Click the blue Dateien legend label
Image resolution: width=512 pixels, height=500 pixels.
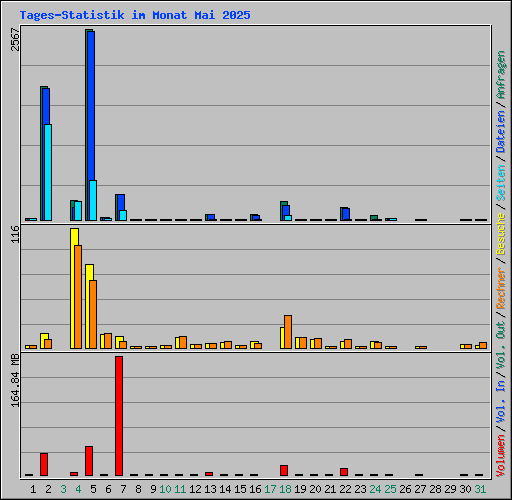coord(501,132)
